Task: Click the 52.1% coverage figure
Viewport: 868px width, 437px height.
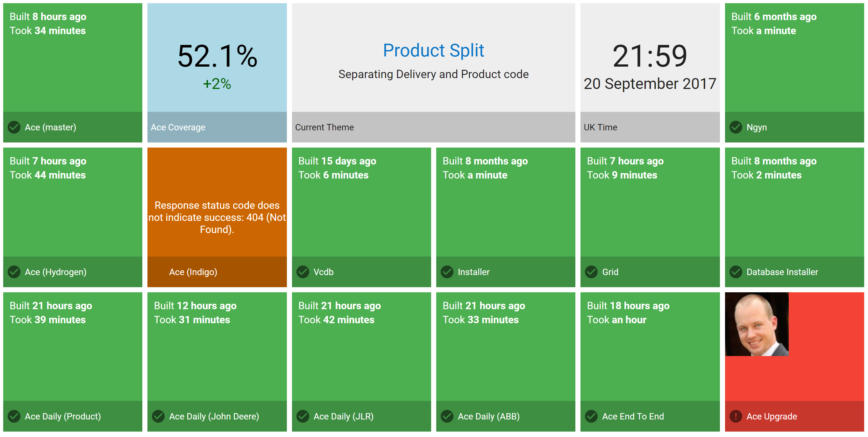Action: 217,56
